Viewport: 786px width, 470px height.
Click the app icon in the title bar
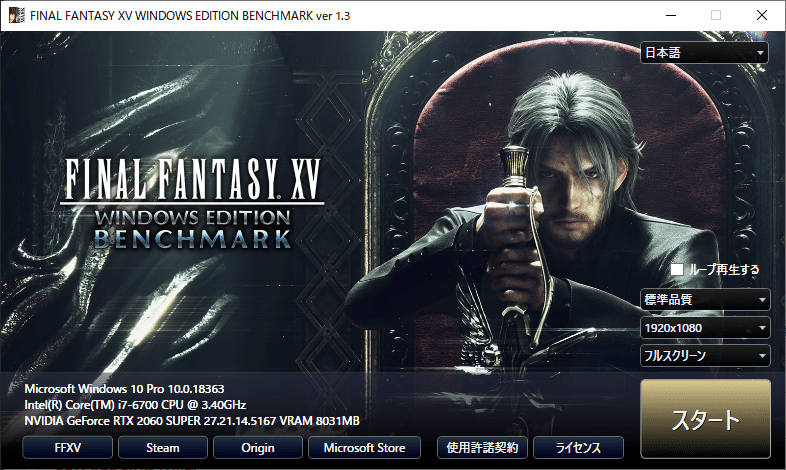pyautogui.click(x=17, y=15)
